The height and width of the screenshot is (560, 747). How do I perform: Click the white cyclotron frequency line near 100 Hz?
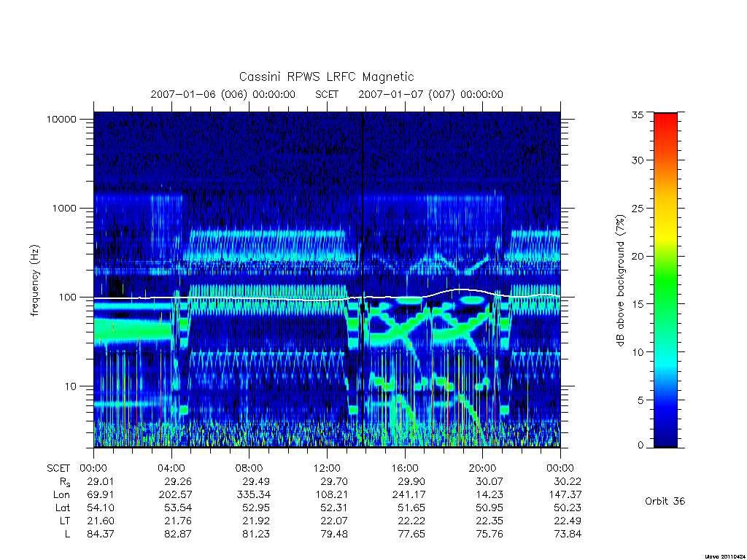[267, 298]
